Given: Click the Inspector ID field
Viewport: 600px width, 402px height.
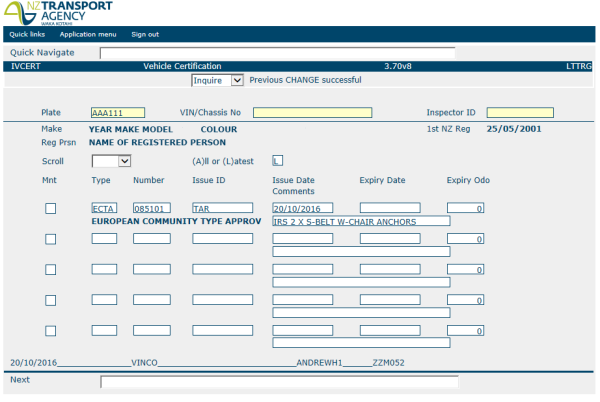Looking at the screenshot, I should point(520,113).
